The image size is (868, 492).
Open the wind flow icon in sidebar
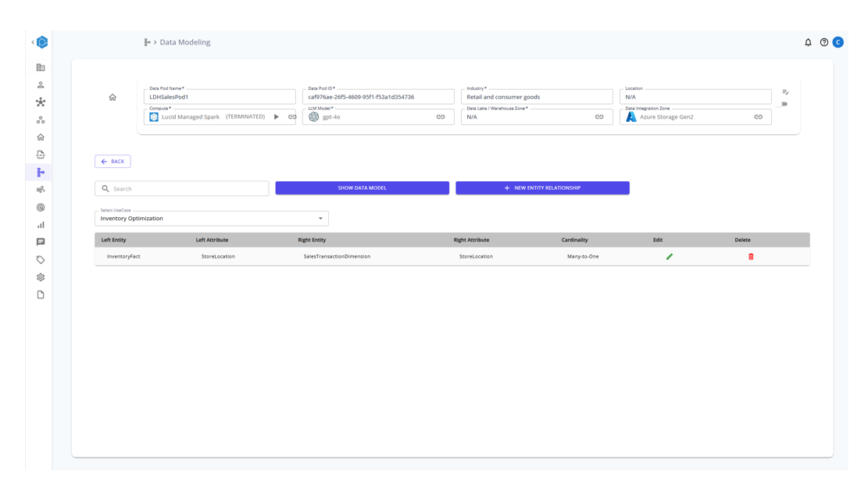41,190
